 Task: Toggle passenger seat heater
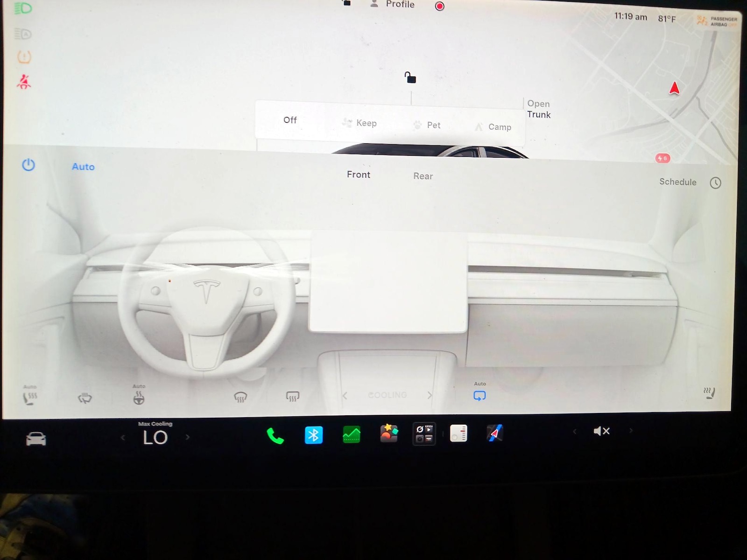click(710, 393)
